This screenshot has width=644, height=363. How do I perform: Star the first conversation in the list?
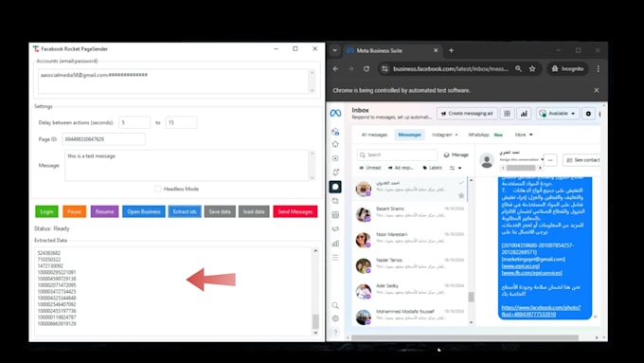[x=461, y=195]
